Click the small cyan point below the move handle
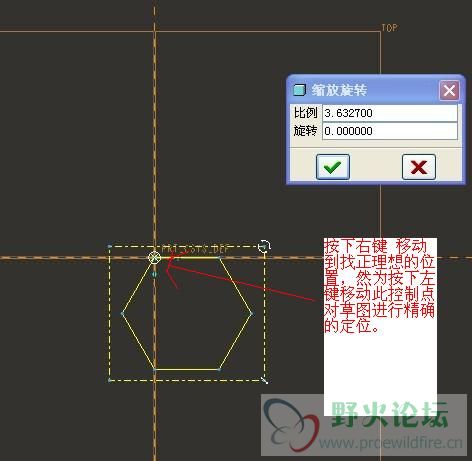 pyautogui.click(x=154, y=274)
